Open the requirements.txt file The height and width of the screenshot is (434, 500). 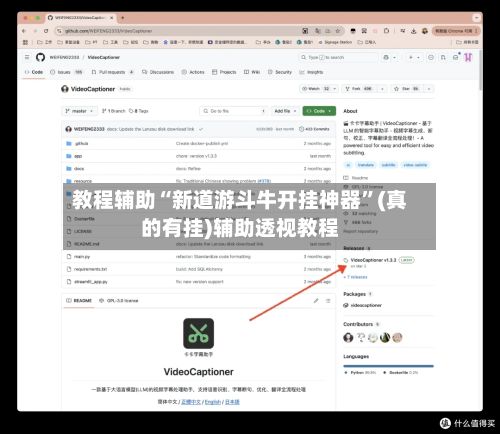click(x=90, y=269)
